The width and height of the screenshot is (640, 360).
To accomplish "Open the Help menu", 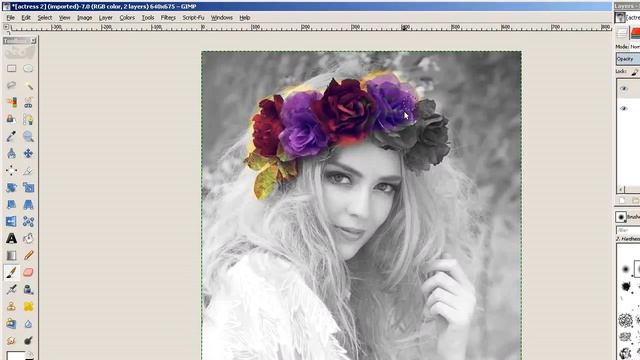I will coord(245,18).
